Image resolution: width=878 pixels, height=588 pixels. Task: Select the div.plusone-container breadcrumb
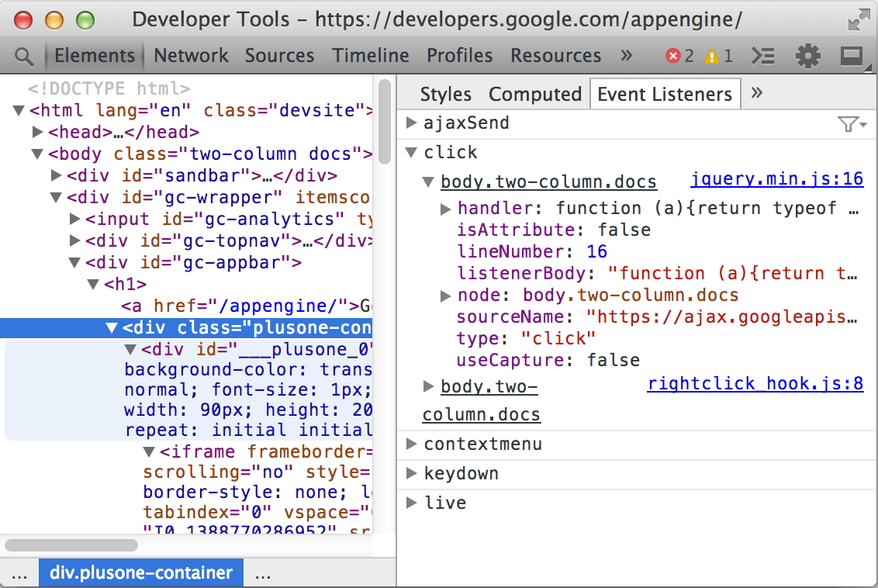coord(141,573)
